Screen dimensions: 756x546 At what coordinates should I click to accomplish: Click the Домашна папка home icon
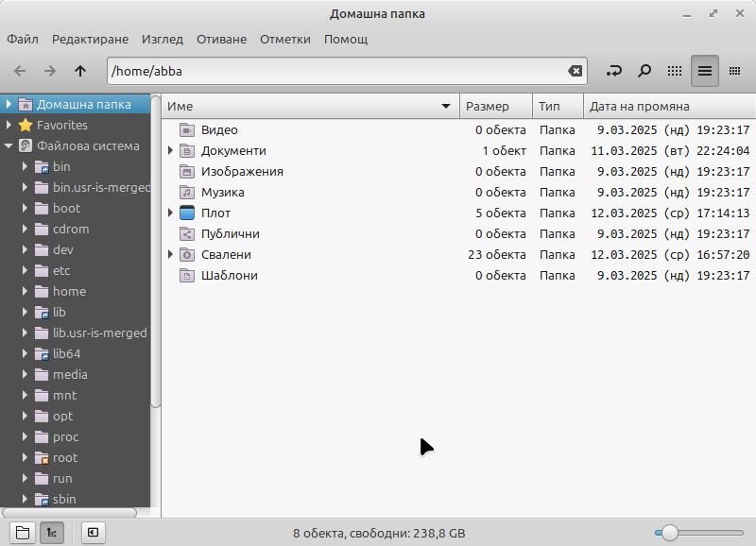point(26,104)
